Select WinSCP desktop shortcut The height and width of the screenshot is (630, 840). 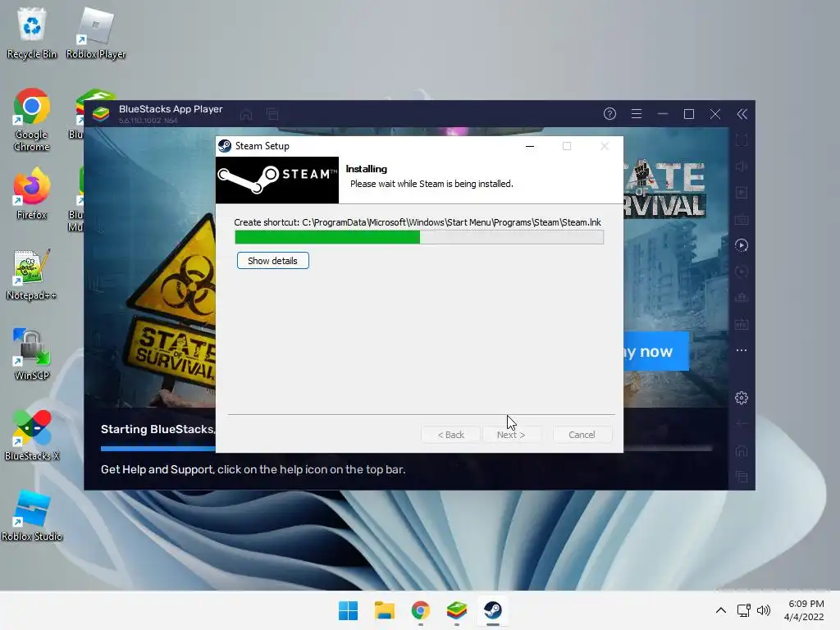click(32, 354)
